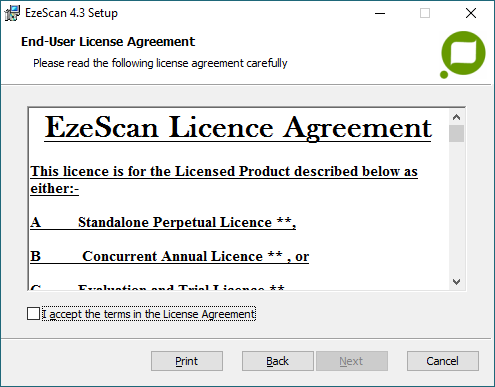Click the 'Standalone Perpetual Licence' line
495x387 pixels.
163,222
